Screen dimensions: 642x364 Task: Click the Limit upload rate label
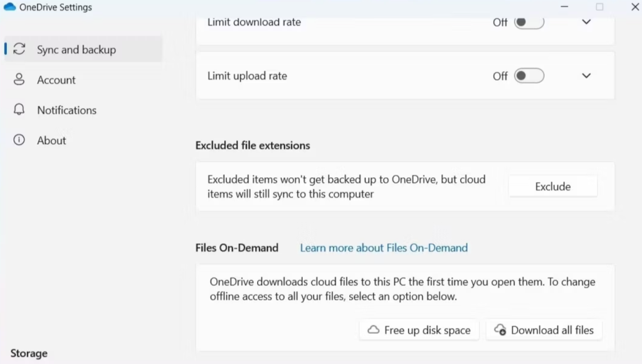click(x=247, y=76)
